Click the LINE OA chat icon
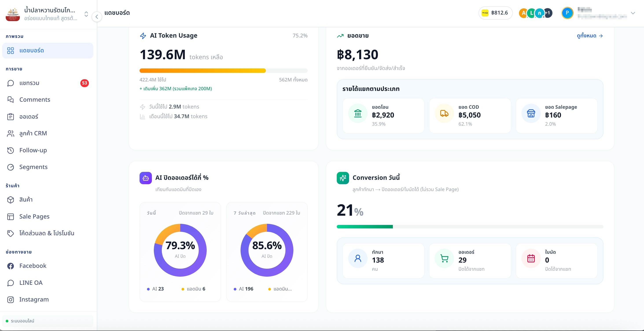 11,283
